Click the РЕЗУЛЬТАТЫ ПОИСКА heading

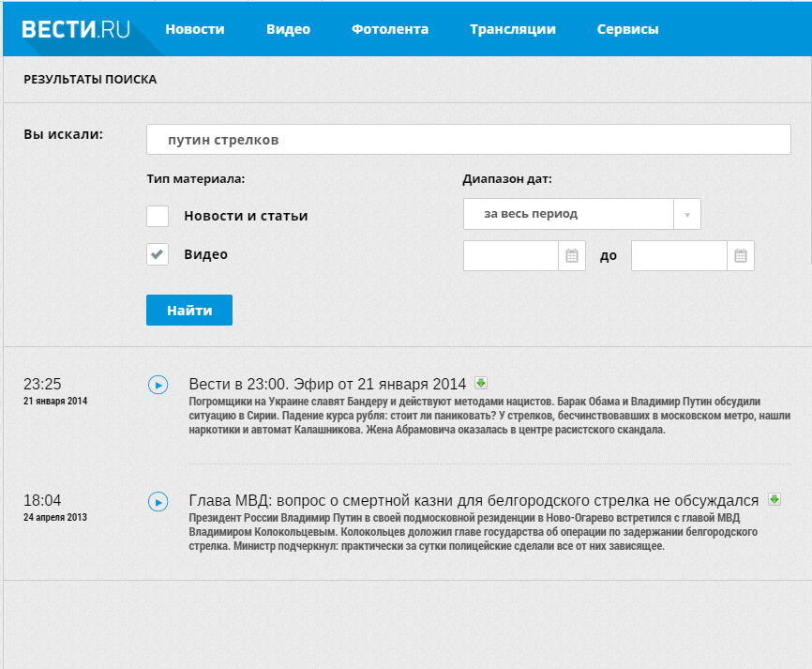90,79
